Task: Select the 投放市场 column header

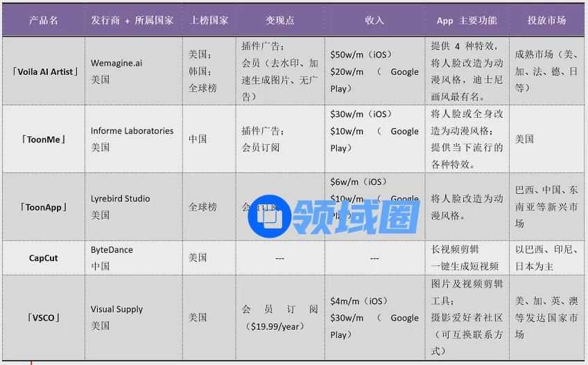Action: coord(546,20)
